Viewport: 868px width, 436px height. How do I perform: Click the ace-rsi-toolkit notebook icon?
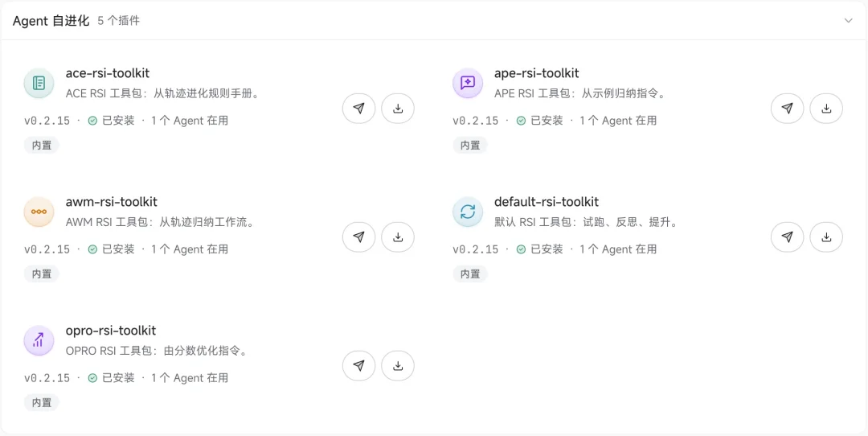click(x=39, y=83)
